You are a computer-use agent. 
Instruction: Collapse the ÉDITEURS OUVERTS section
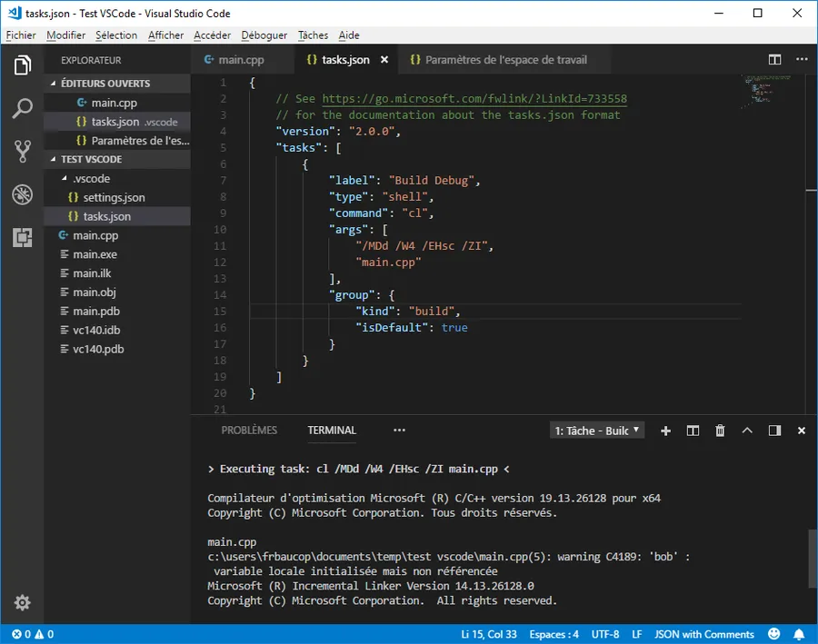(117, 84)
